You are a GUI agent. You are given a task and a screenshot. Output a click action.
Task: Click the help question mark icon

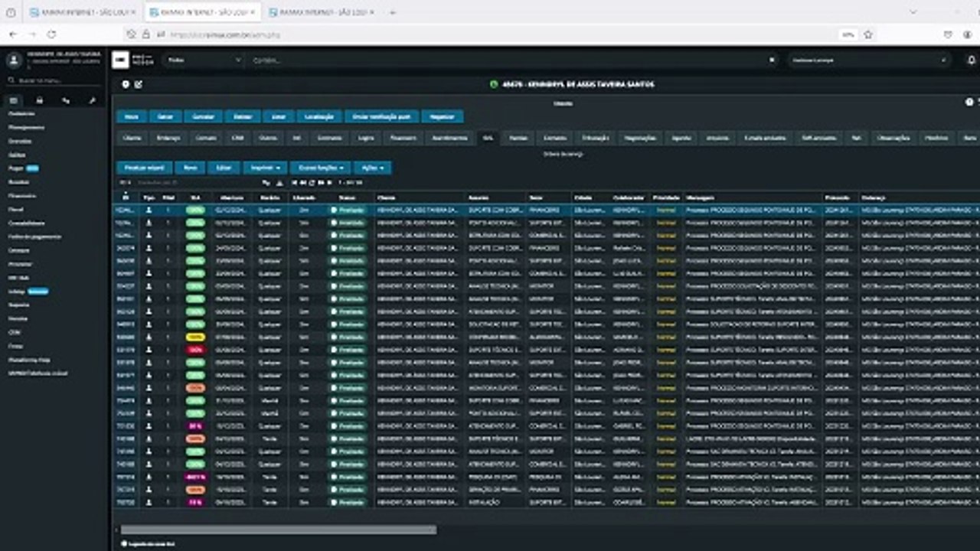pos(969,102)
